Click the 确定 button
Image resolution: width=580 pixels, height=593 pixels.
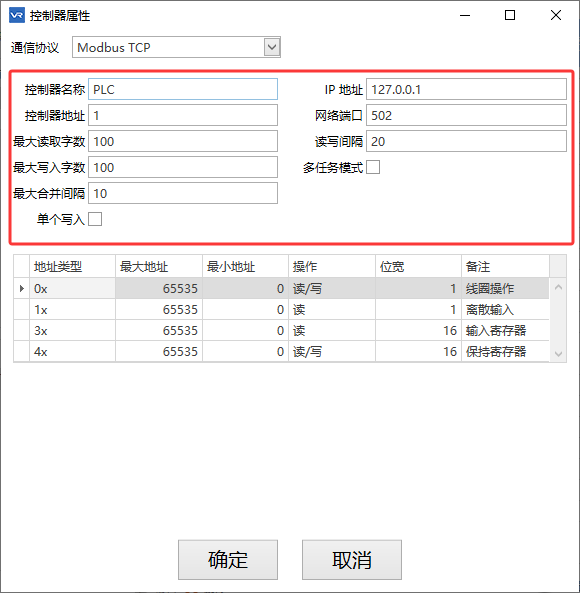(228, 560)
